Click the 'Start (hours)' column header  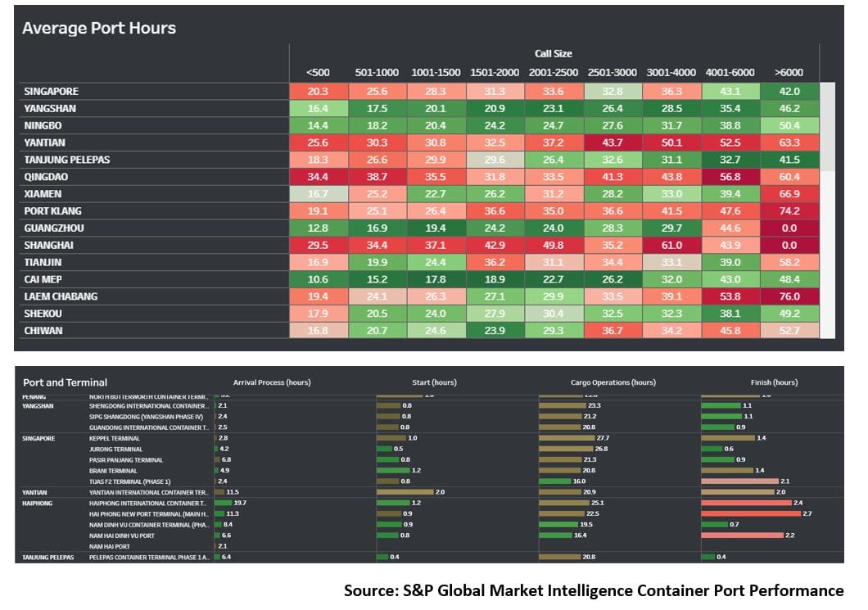(x=434, y=382)
